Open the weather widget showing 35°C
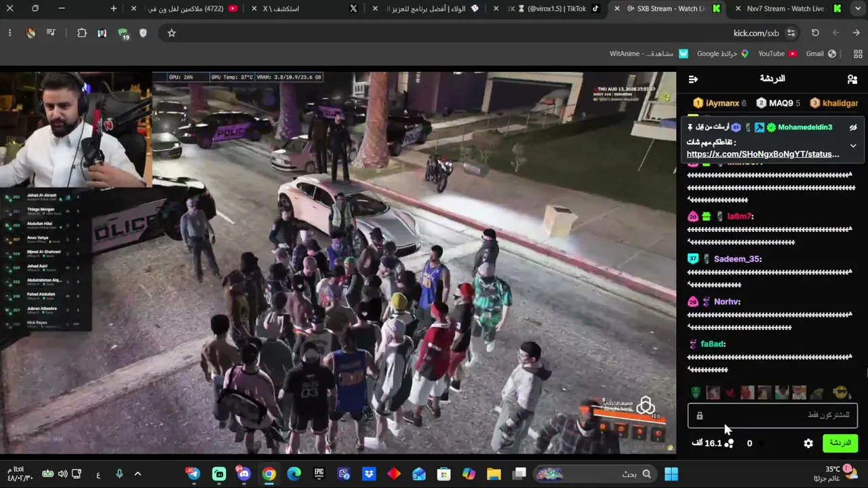Screen dimensions: 868x488 pos(837,474)
